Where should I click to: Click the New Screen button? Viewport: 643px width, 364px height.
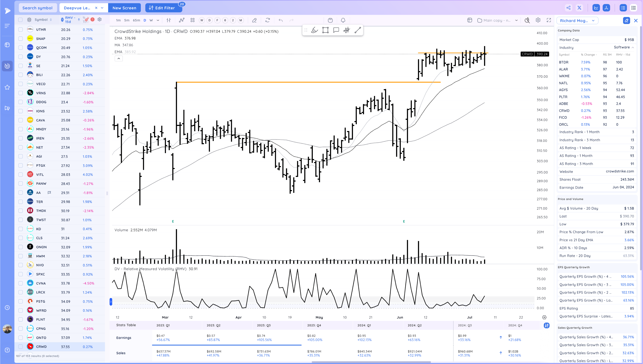click(124, 8)
